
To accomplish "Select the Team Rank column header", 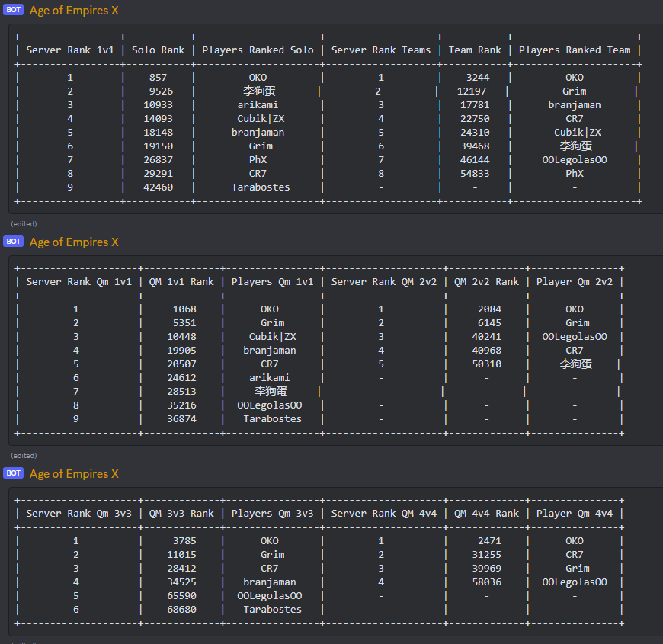I will (x=475, y=50).
